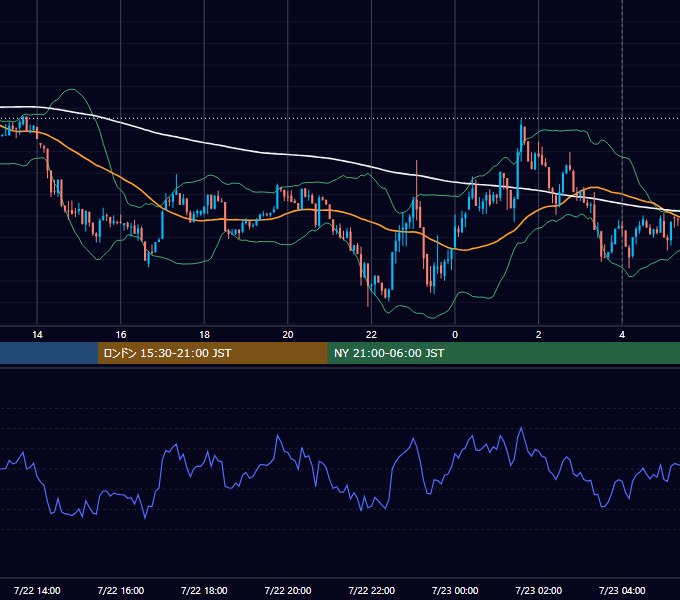680x600 pixels.
Task: Click the '7/23 00:00' date label
Action: pos(455,590)
